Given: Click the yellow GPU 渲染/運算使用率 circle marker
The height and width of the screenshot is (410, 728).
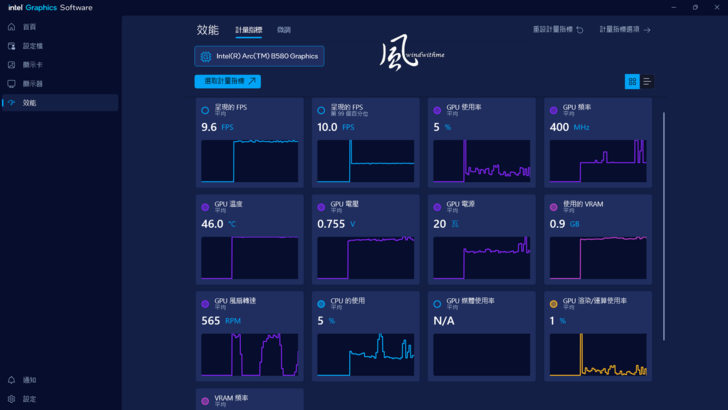Looking at the screenshot, I should click(553, 304).
